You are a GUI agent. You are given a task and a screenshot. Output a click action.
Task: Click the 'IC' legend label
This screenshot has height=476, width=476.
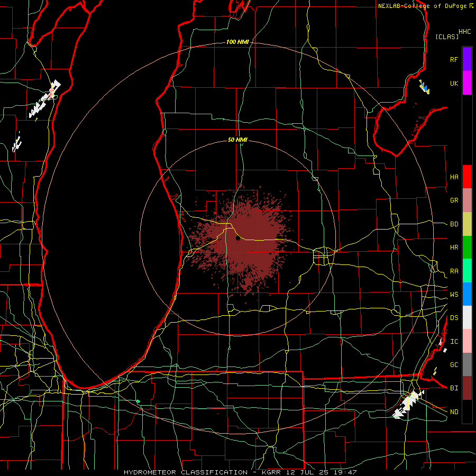pos(454,342)
